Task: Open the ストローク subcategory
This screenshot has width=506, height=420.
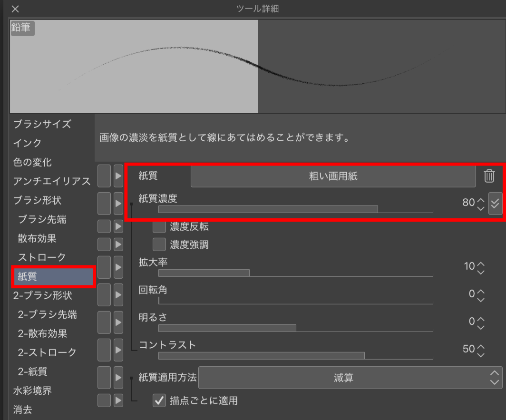Action: tap(42, 257)
